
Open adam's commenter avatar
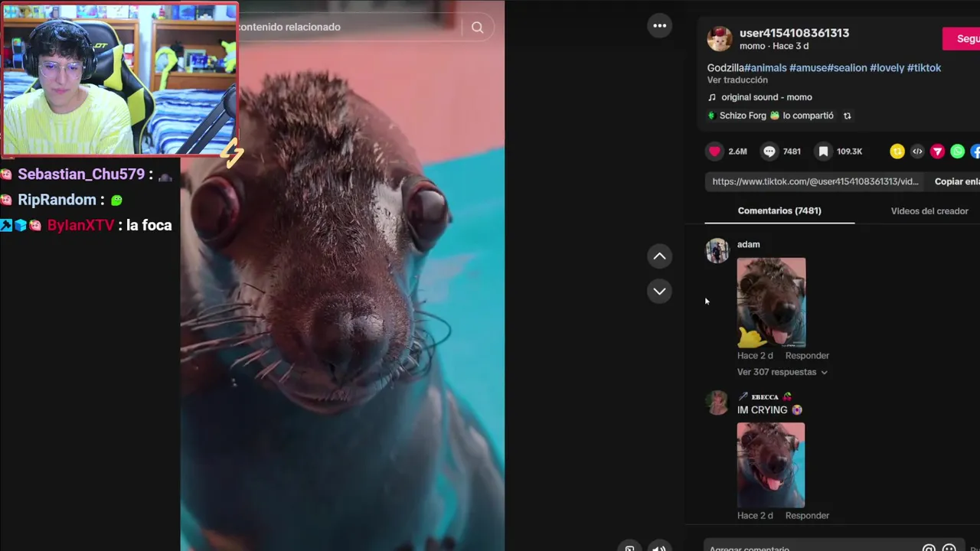click(x=717, y=250)
